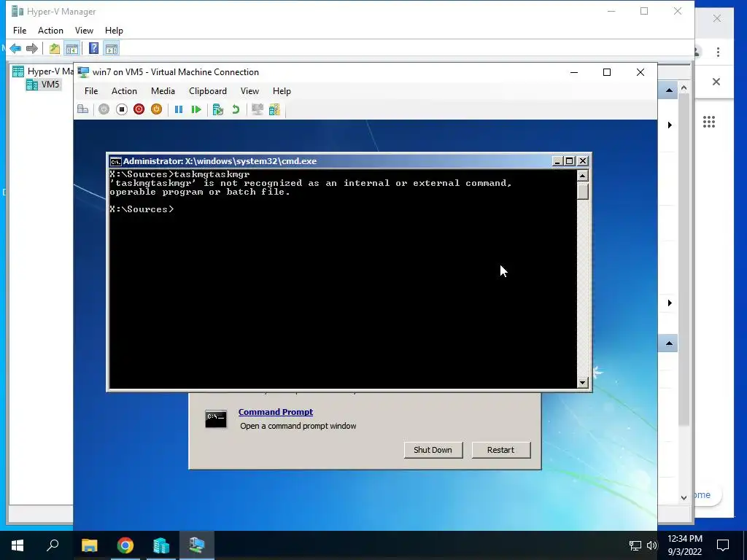Click the cmd window scrollbar down arrow

[582, 382]
